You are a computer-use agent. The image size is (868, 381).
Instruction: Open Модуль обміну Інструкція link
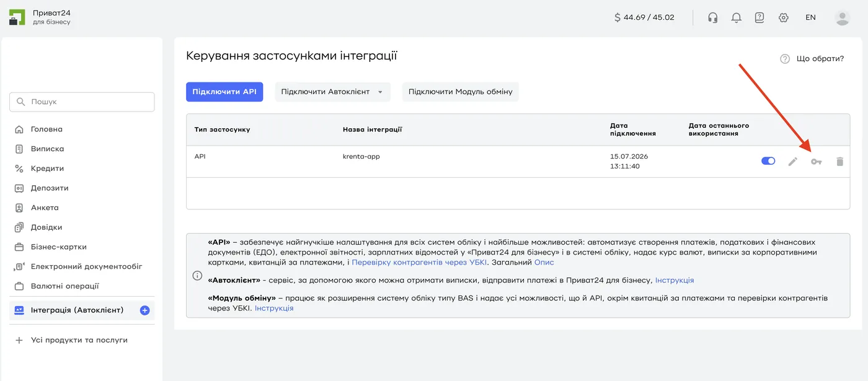tap(274, 308)
